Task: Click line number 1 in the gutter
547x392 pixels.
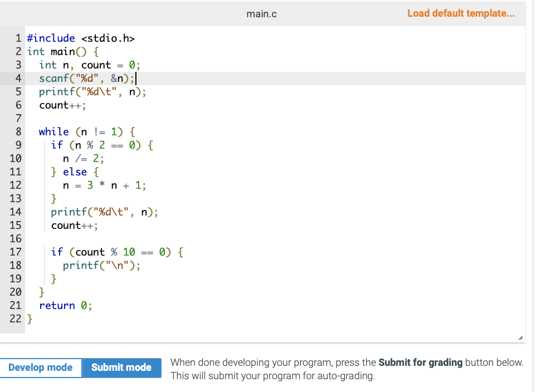Action: [x=17, y=38]
